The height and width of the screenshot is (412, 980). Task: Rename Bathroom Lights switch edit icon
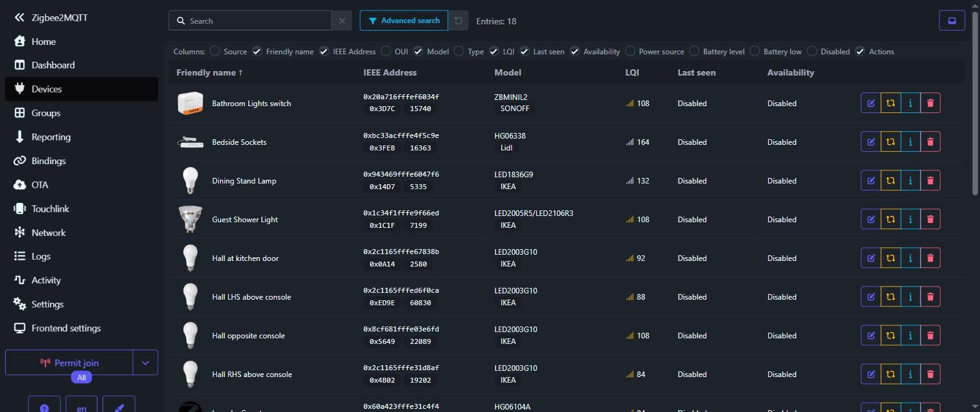coord(871,103)
